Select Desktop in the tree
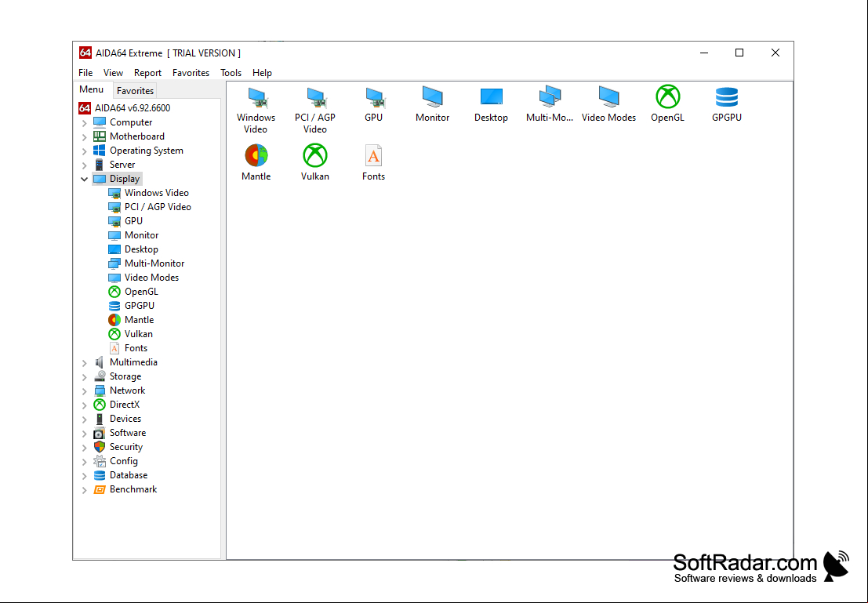Viewport: 868px width, 603px height. pyautogui.click(x=133, y=249)
